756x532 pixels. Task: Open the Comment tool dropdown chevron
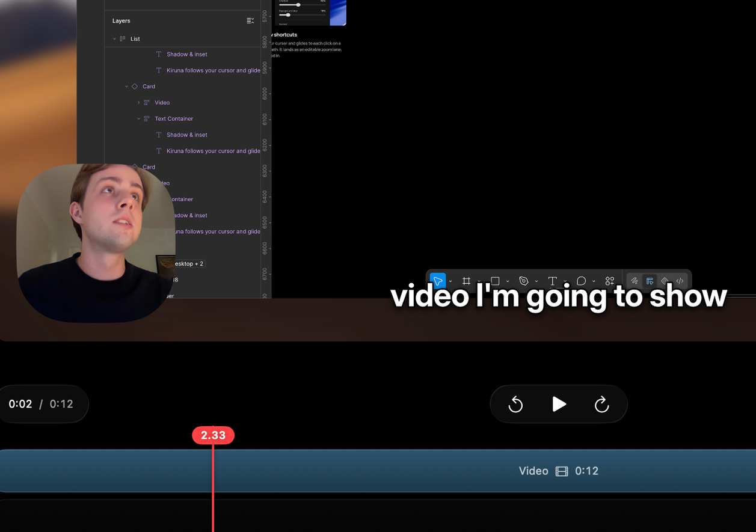click(x=594, y=281)
